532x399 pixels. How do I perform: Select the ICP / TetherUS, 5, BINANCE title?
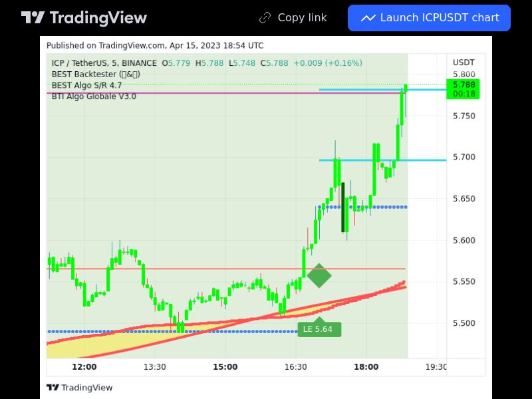click(x=104, y=63)
